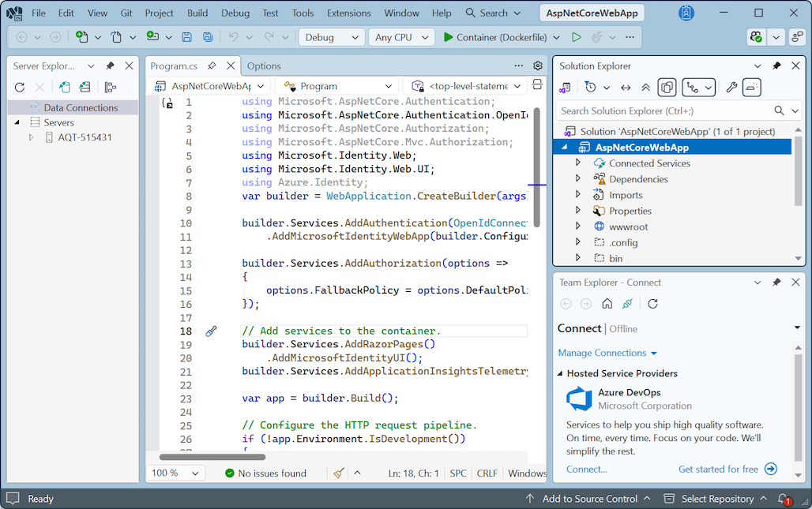This screenshot has width=812, height=509.
Task: Switch to the Options editor tab
Action: pos(264,65)
